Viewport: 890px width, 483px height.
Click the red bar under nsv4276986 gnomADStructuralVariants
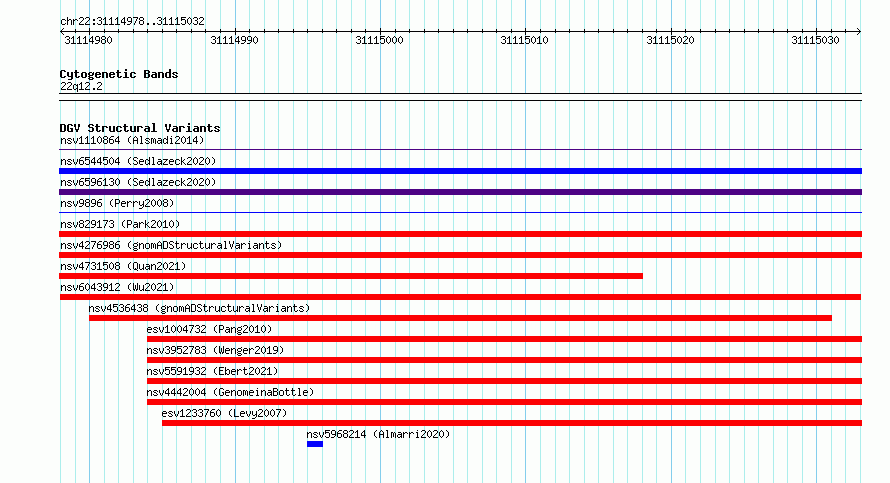[x=460, y=255]
